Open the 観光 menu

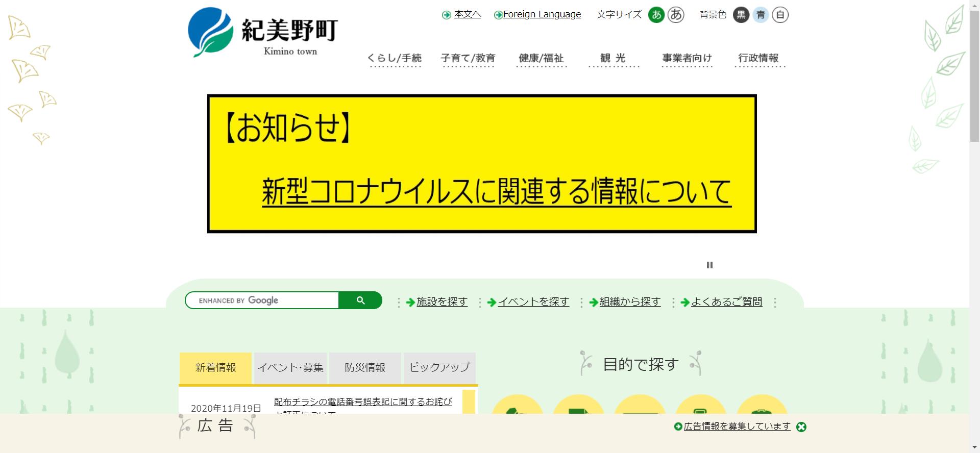613,59
